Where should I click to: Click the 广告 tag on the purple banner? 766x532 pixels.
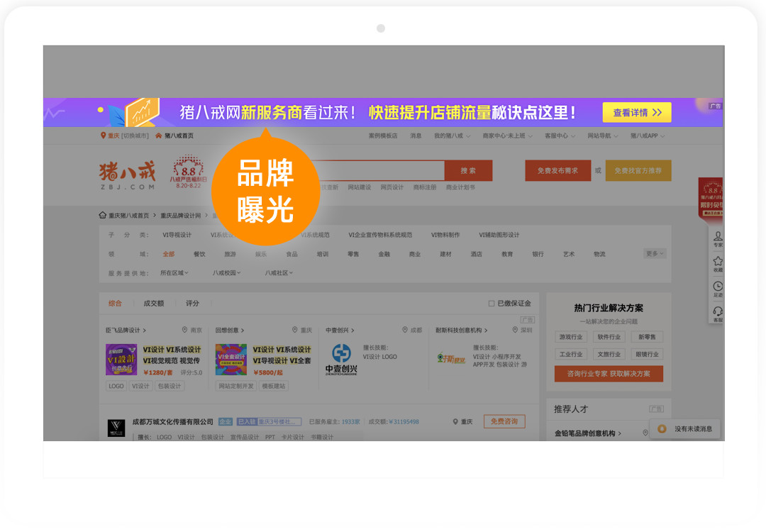pos(715,106)
